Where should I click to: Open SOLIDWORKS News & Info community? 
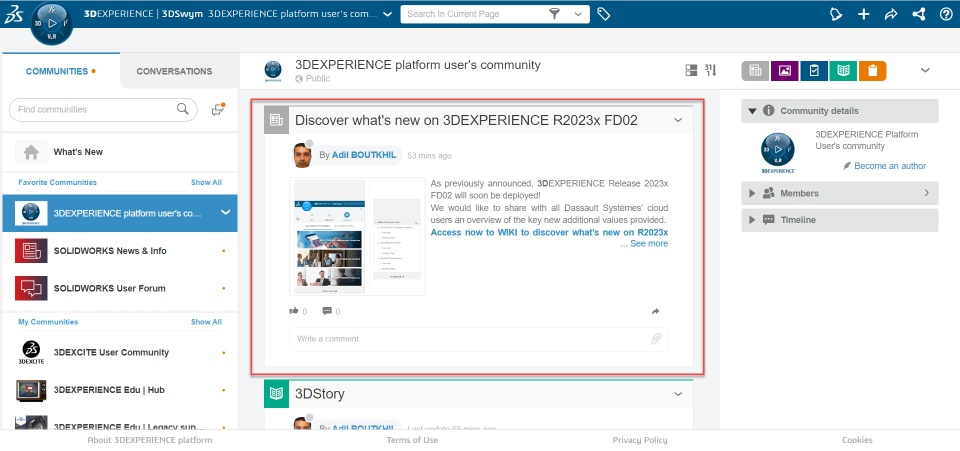click(x=120, y=251)
